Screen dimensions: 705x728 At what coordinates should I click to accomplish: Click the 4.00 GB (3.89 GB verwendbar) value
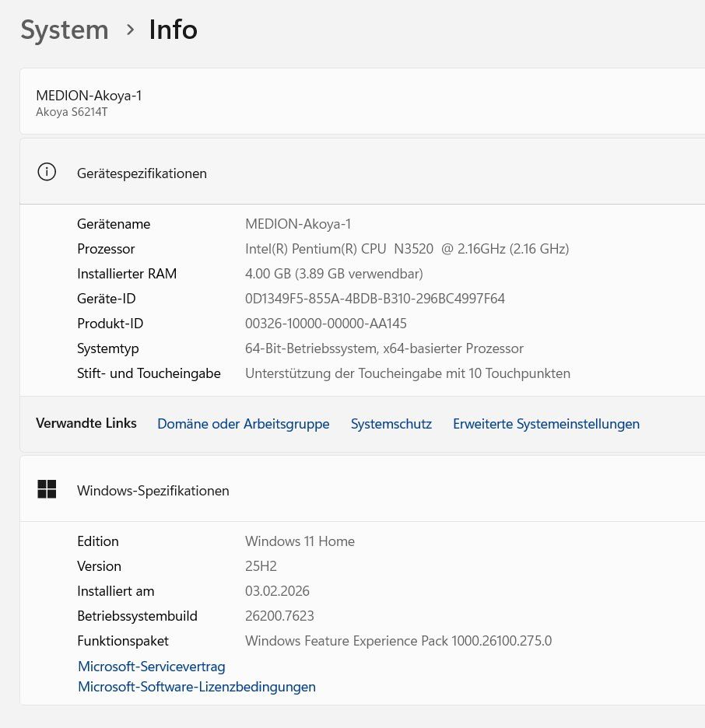(x=334, y=274)
